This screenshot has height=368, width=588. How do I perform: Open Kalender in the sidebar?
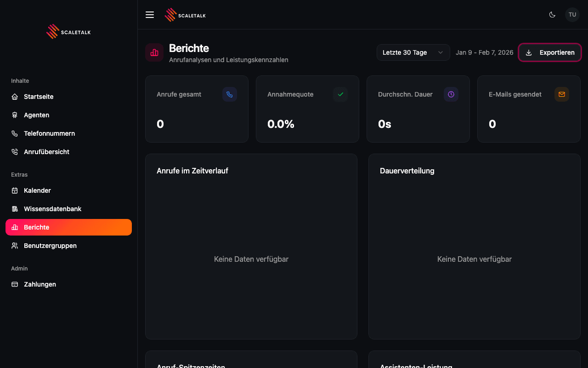point(68,190)
